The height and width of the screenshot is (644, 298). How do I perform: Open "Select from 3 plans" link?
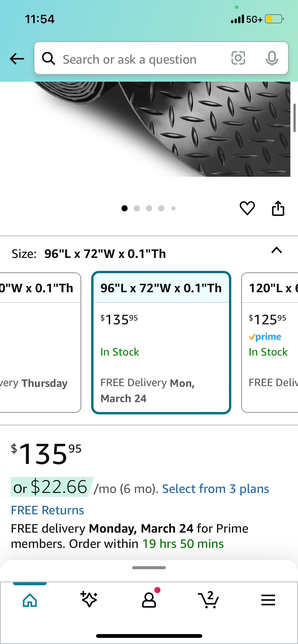(215, 489)
